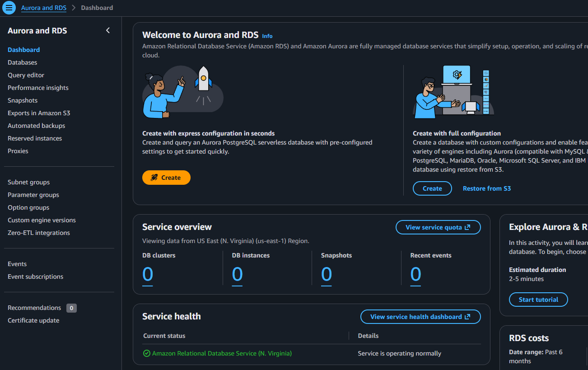Image resolution: width=588 pixels, height=370 pixels.
Task: Click the full configuration illustration
Action: 453,92
